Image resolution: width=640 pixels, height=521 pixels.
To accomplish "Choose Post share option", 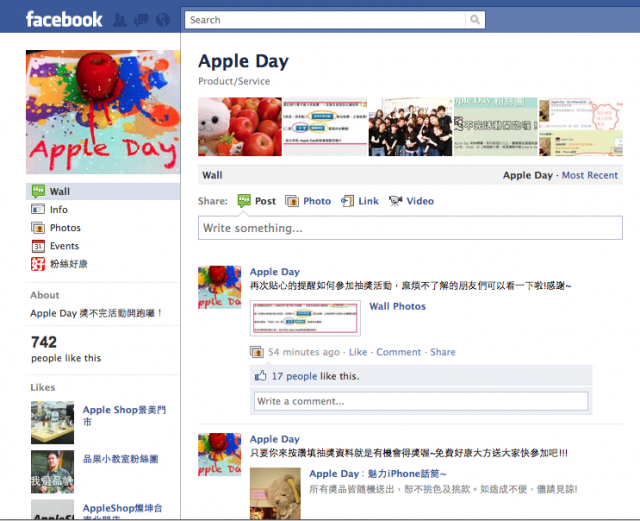I will tap(265, 201).
